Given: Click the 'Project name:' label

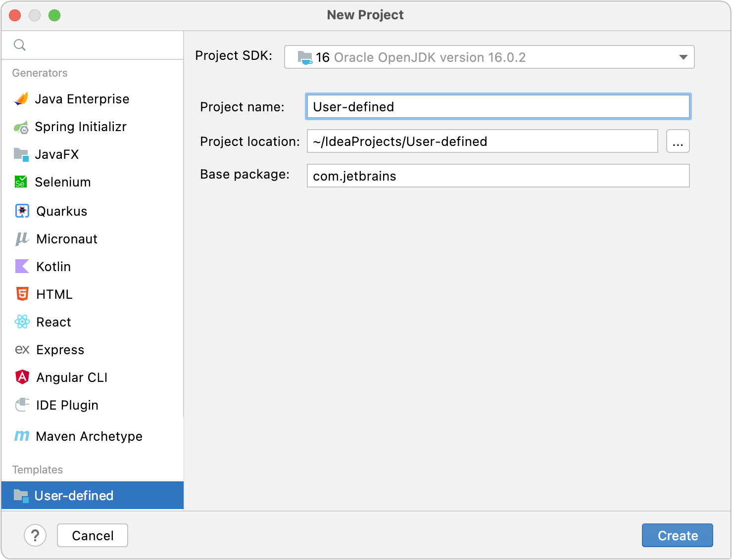Looking at the screenshot, I should (x=242, y=107).
